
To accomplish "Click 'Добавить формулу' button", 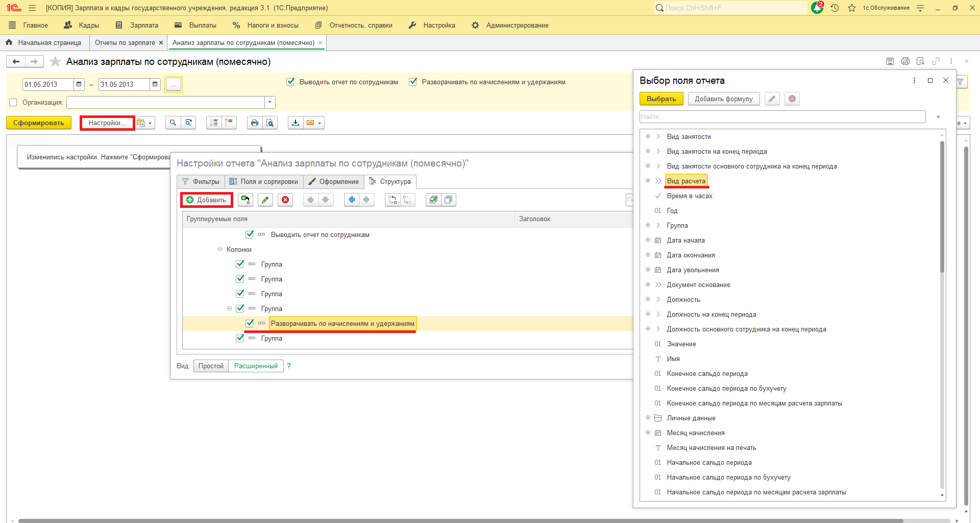I will click(x=724, y=99).
